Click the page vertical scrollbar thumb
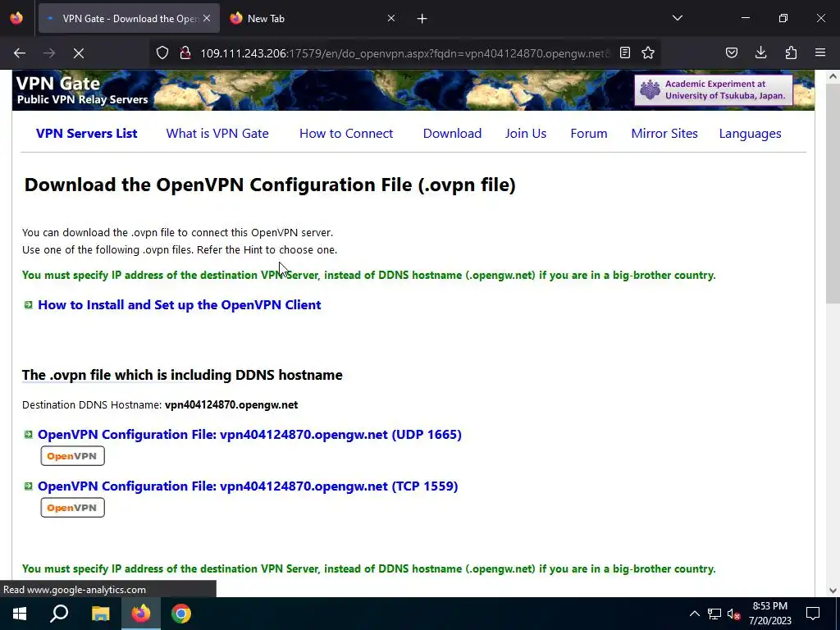This screenshot has height=630, width=840. [833, 194]
